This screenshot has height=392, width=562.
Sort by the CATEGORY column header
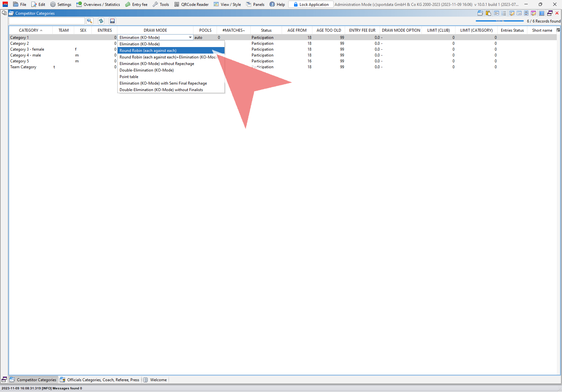tap(29, 30)
